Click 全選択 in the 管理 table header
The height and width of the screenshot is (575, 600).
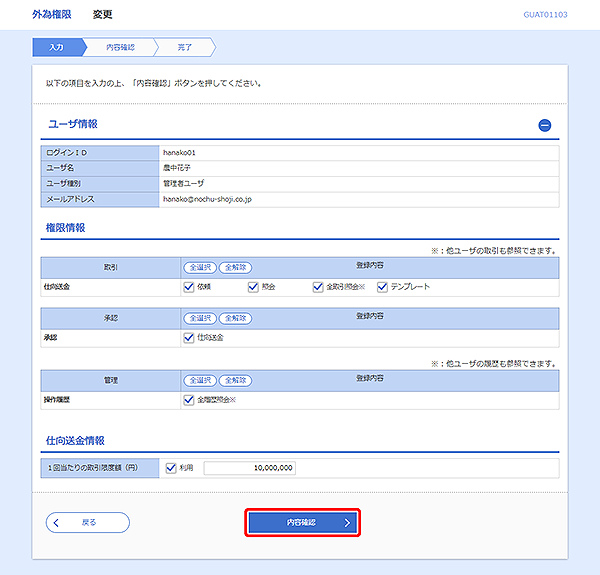(200, 380)
